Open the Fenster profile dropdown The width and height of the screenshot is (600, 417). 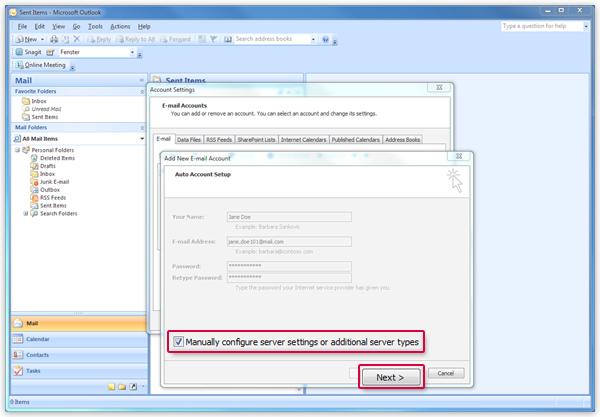pyautogui.click(x=132, y=52)
